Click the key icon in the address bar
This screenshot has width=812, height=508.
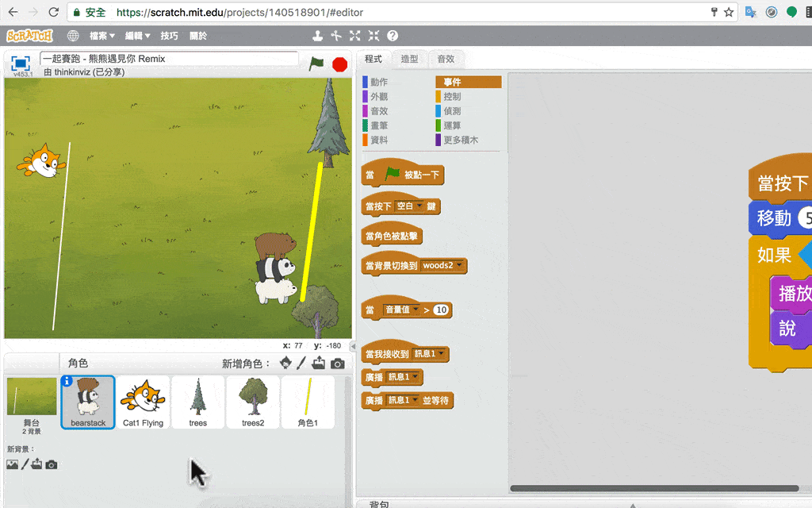pos(714,12)
